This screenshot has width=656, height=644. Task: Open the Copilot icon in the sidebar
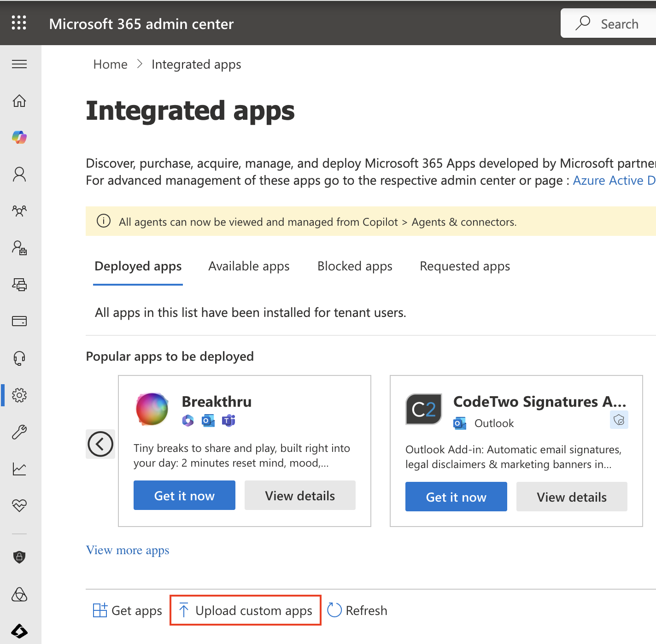[x=19, y=137]
